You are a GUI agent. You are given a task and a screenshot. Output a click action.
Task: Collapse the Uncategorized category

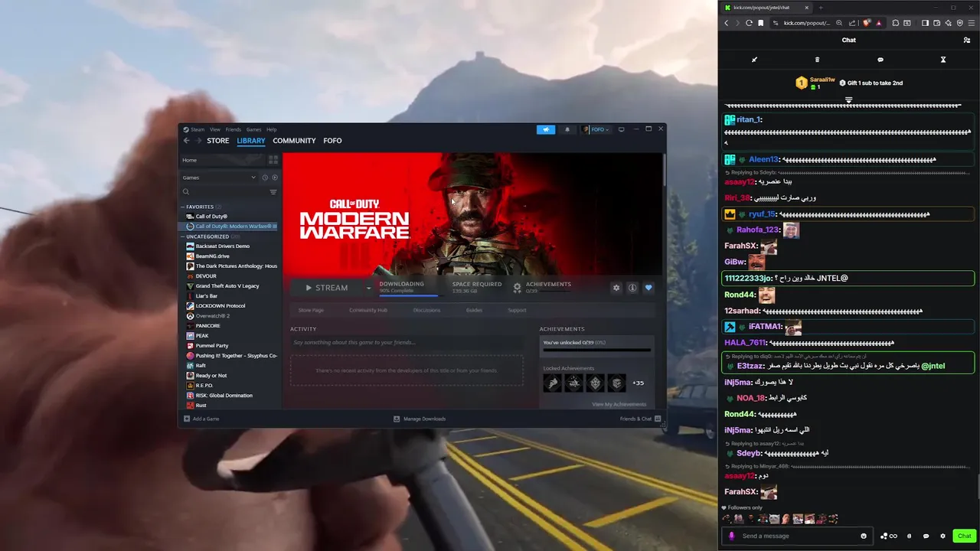pyautogui.click(x=183, y=236)
